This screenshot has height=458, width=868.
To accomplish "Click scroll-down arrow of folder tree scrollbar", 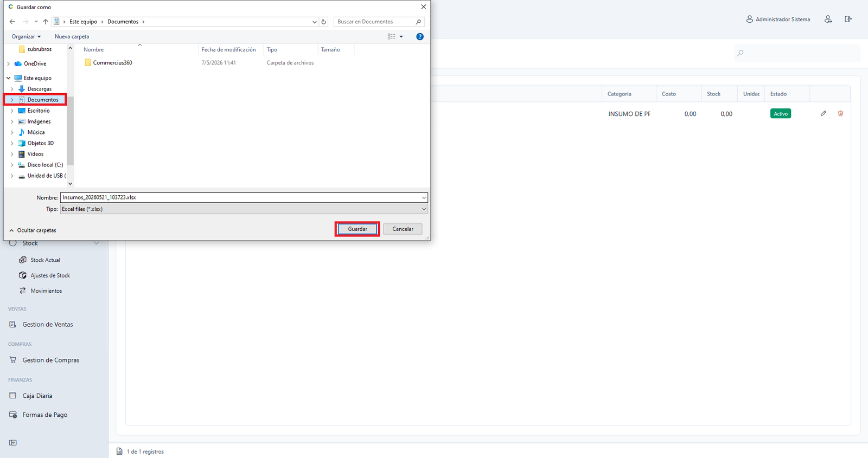I will 70,184.
